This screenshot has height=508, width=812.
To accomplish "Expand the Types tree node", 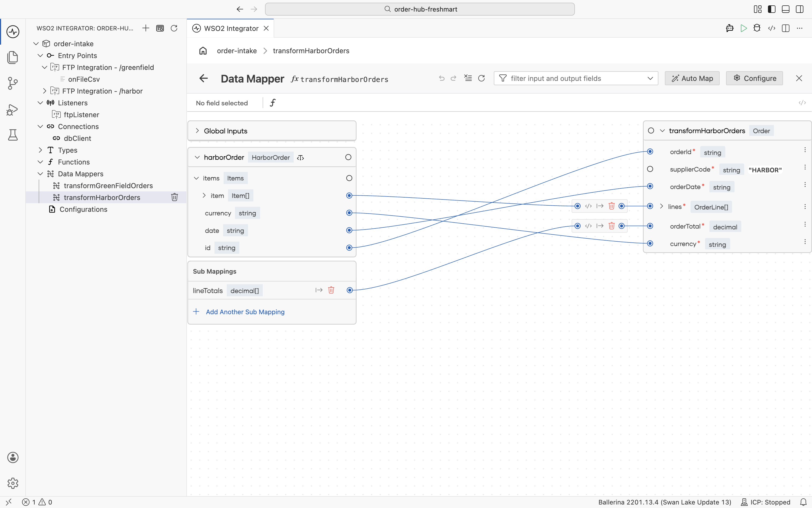I will tap(40, 150).
